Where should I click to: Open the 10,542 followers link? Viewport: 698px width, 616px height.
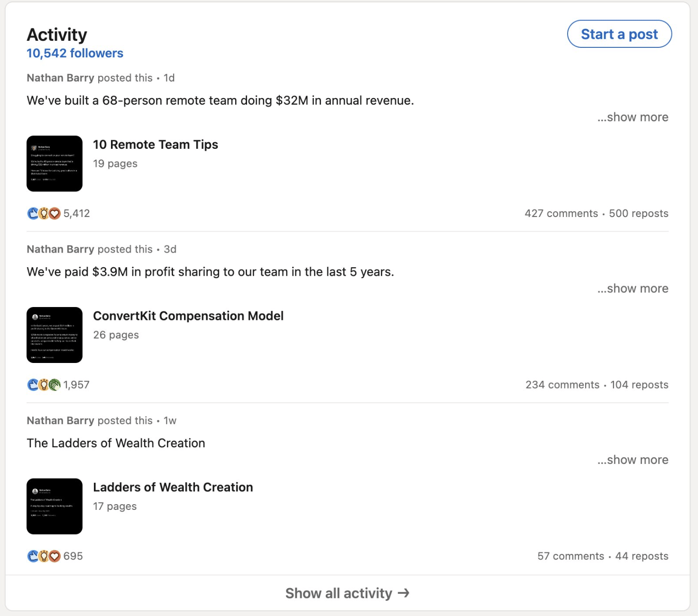pos(75,53)
